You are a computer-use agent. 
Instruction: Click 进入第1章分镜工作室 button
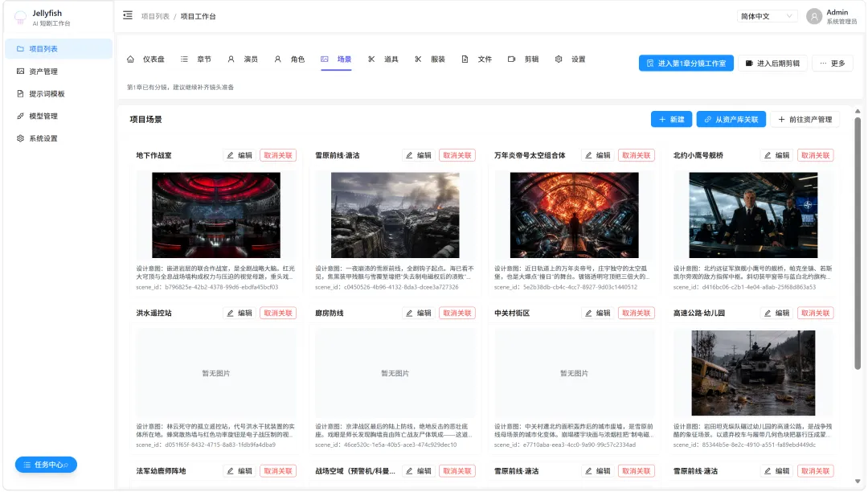pos(686,63)
